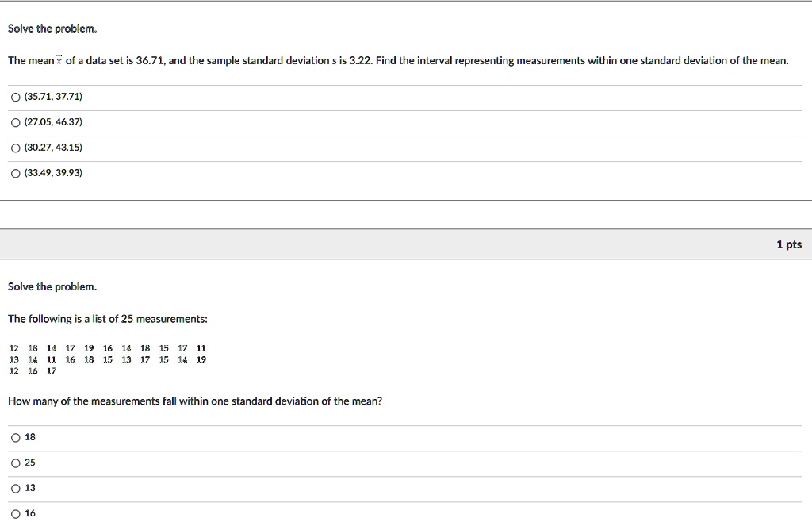This screenshot has height=522, width=812.
Task: Click the question about measurements within one deviation
Action: click(x=193, y=401)
